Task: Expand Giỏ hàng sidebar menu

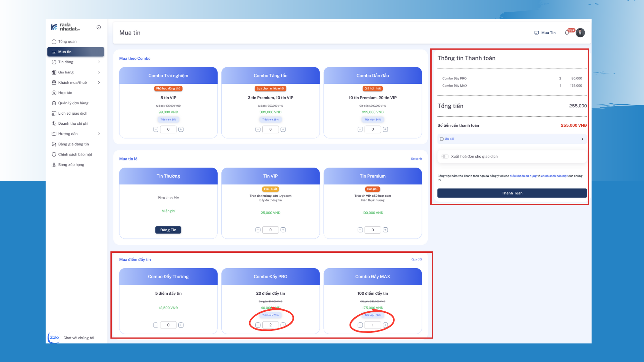Action: 99,72
